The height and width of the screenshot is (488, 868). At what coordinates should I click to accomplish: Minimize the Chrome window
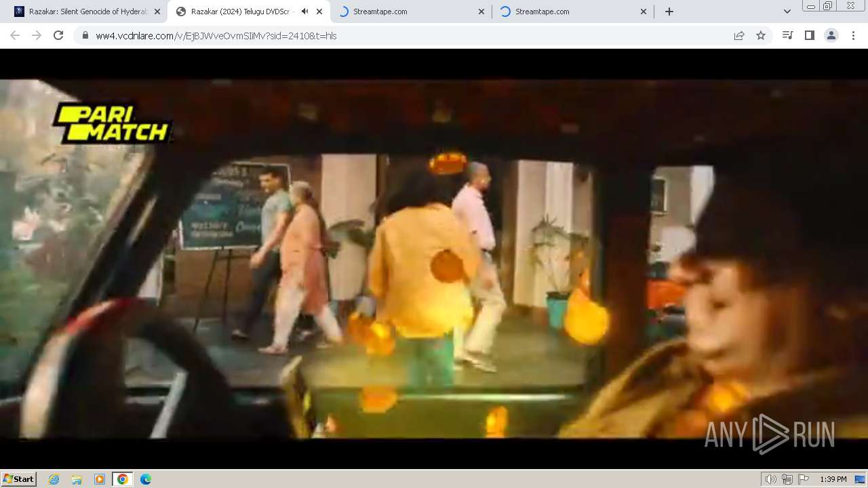[810, 6]
